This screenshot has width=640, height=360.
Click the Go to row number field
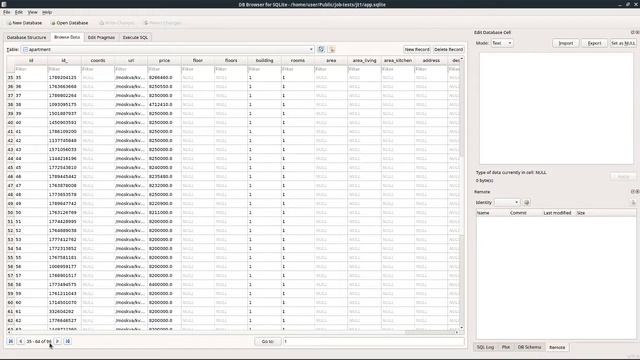(373, 341)
